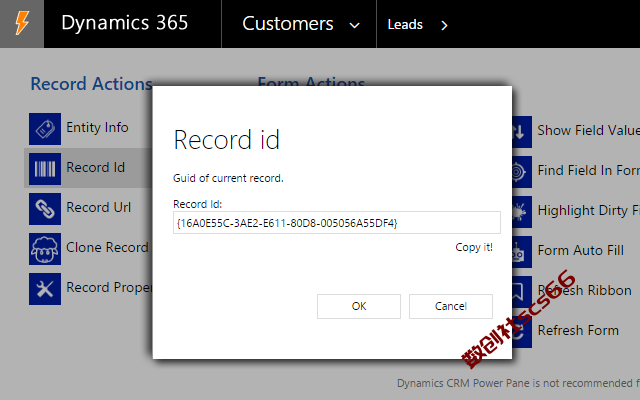
Task: Open the Dynamics 365 home title
Action: point(124,23)
